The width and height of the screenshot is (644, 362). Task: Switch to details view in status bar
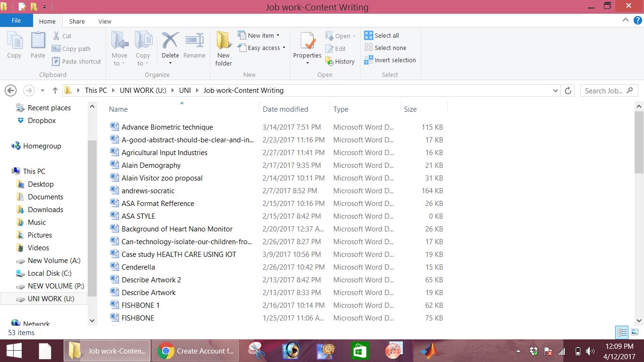tap(622, 332)
